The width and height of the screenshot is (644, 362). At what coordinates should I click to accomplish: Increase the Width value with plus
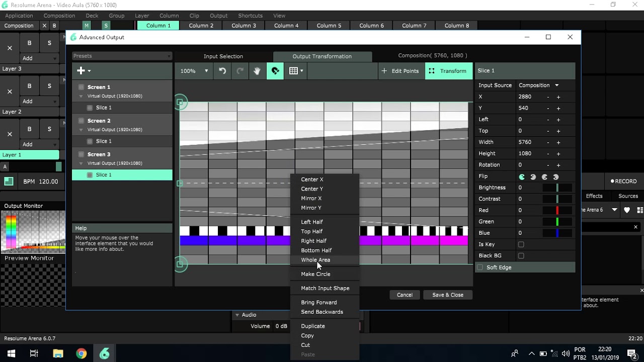coord(558,142)
